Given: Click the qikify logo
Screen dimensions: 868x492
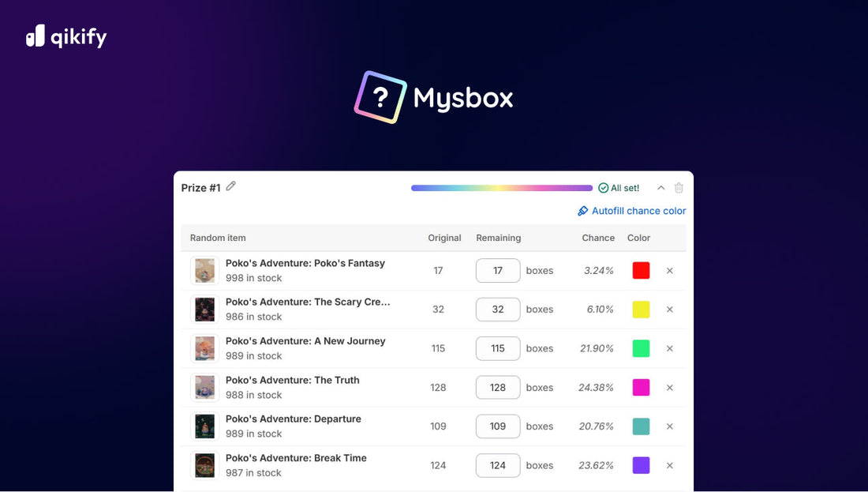Looking at the screenshot, I should pyautogui.click(x=65, y=36).
